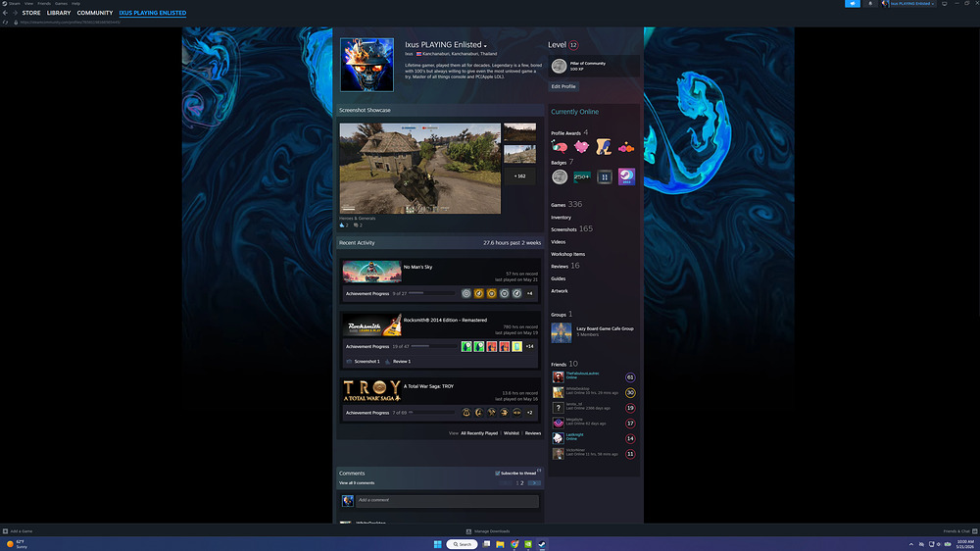The width and height of the screenshot is (980, 551).
Task: Open the years of service 11 badge
Action: point(605,177)
